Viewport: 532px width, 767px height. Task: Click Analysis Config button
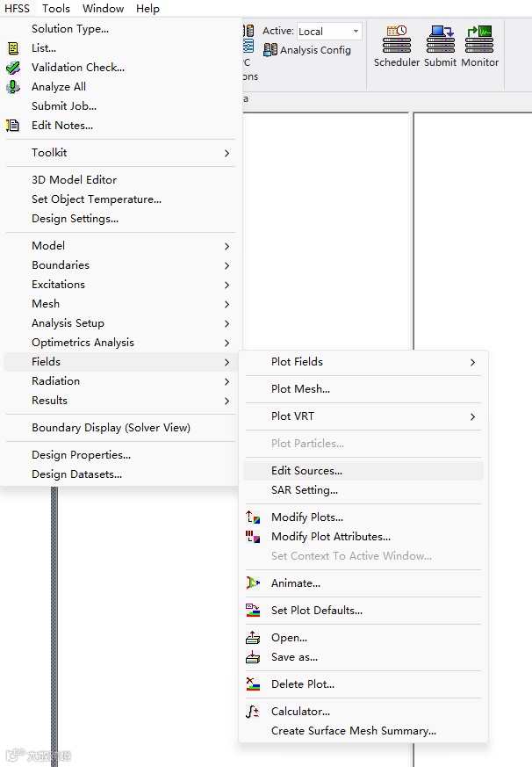pyautogui.click(x=307, y=50)
